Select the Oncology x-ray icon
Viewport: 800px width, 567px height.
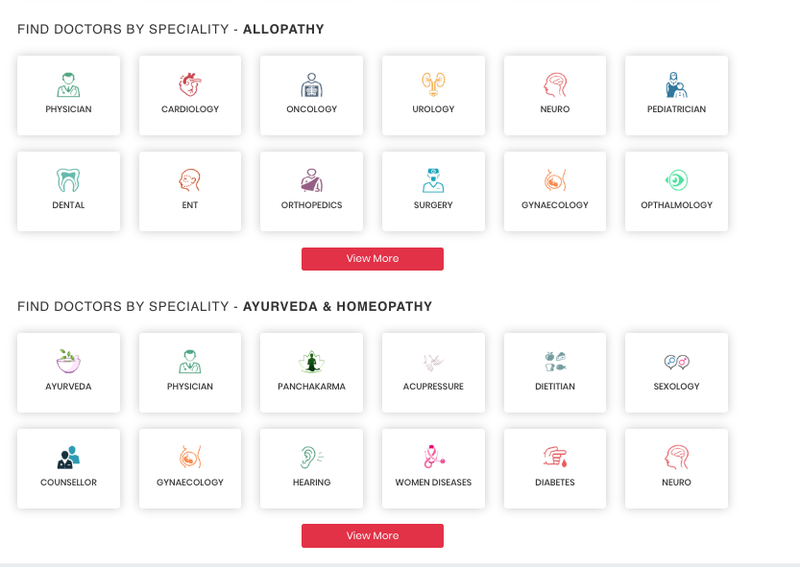(311, 85)
